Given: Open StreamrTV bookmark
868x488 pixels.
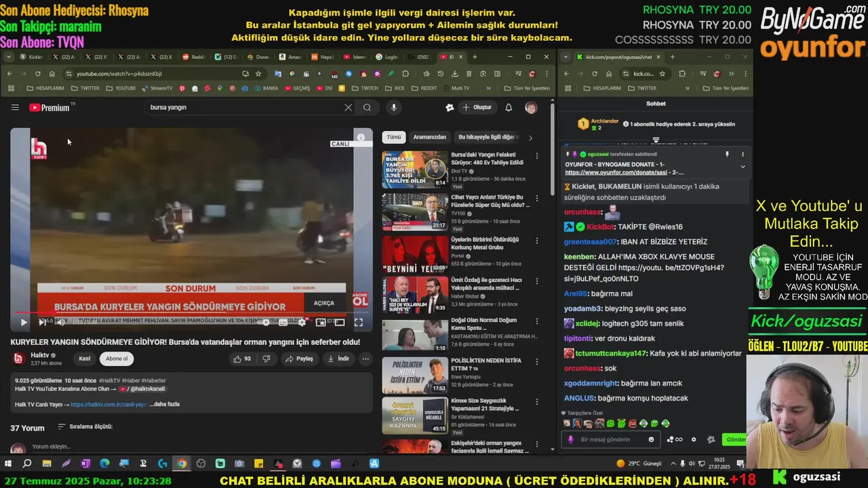Looking at the screenshot, I should [156, 88].
